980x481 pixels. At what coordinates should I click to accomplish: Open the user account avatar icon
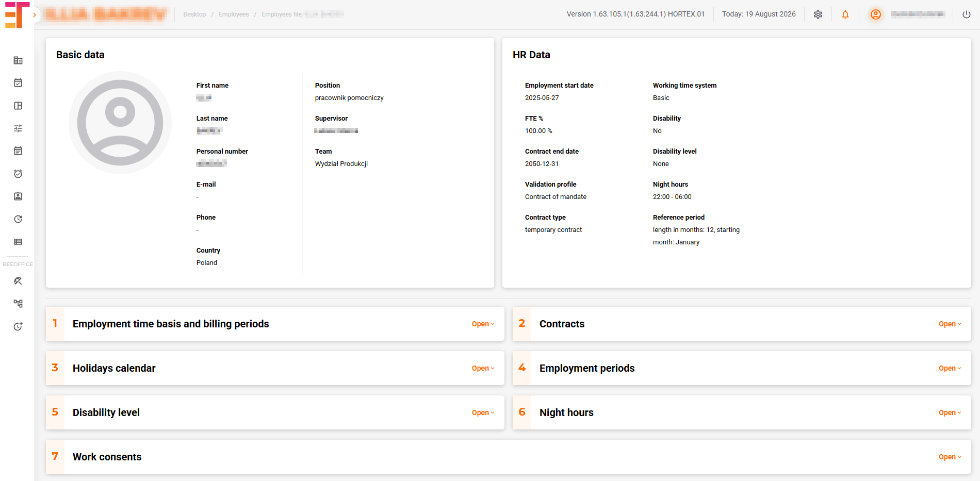pos(876,14)
